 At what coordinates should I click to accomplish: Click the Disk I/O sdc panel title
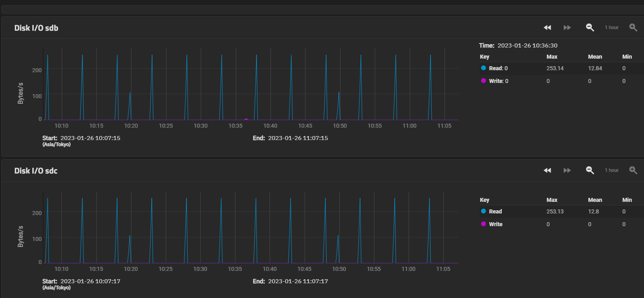pos(36,171)
